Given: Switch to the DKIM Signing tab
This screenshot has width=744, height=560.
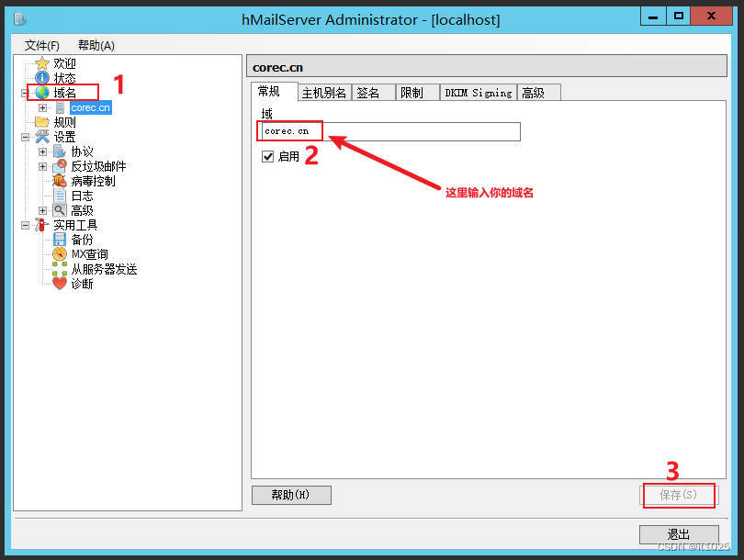Looking at the screenshot, I should pyautogui.click(x=479, y=93).
